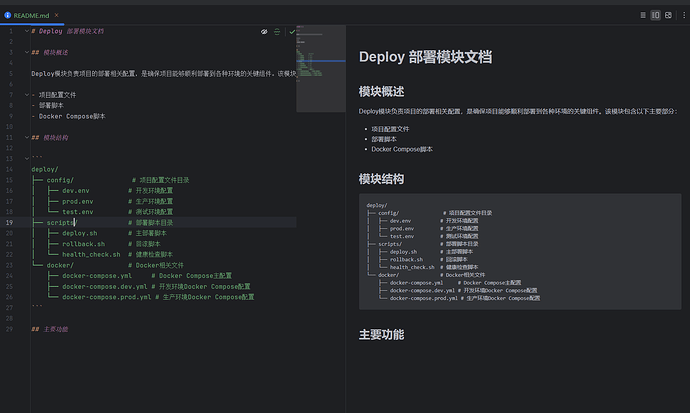This screenshot has height=413, width=690.
Task: Click the blue info icon on README.md tab
Action: click(7, 15)
